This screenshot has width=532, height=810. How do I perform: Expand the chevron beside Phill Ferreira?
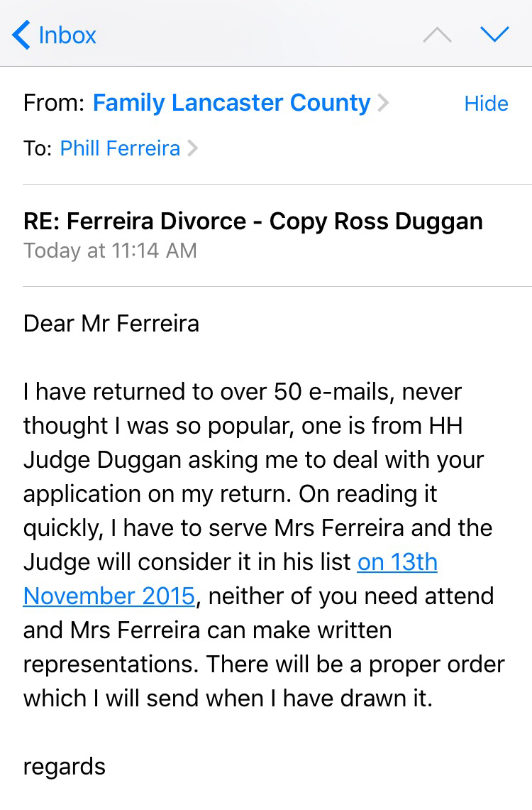(x=193, y=148)
